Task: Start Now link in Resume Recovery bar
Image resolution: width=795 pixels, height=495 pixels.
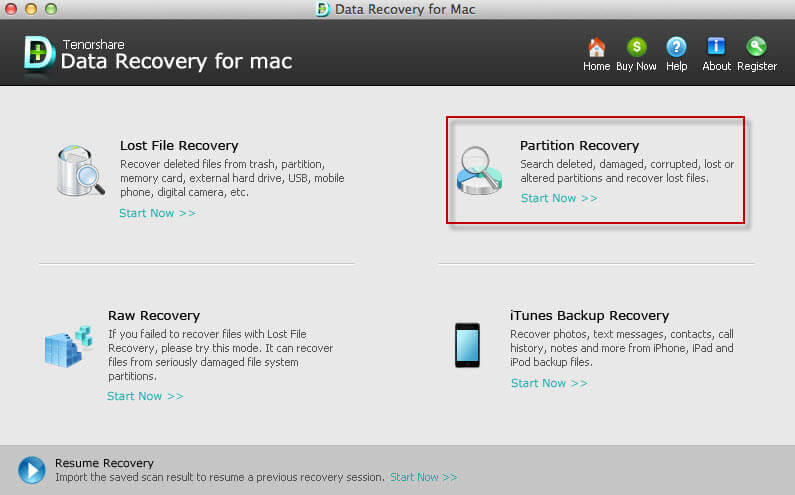Action: [423, 477]
